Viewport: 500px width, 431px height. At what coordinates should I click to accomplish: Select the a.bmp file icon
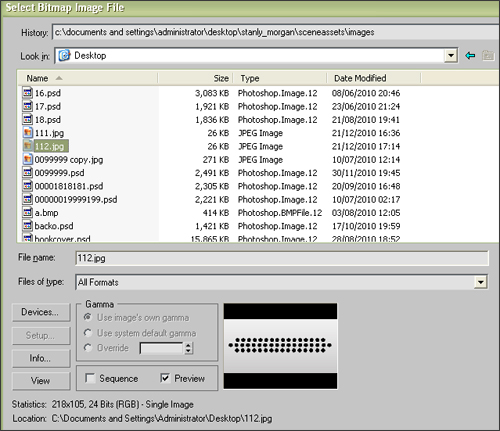click(28, 212)
